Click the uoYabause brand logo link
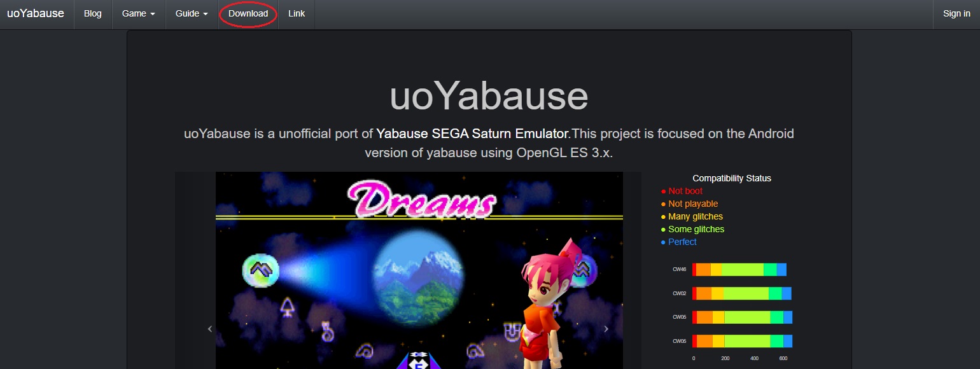Viewport: 980px width, 369px height. tap(36, 13)
